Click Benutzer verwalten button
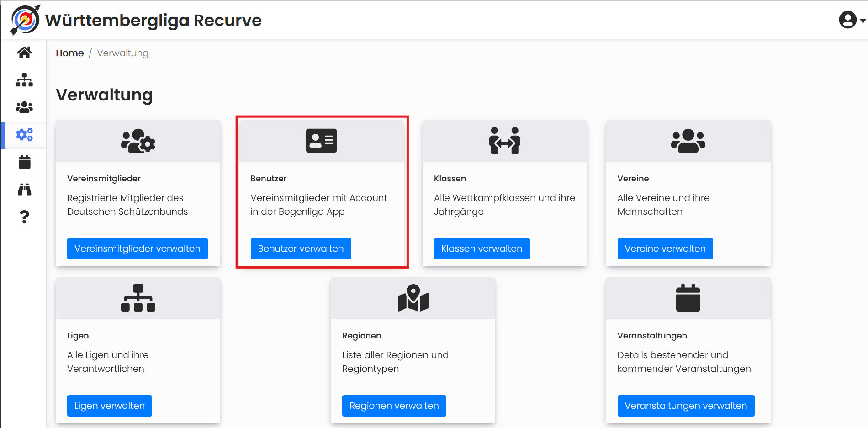Screen dimensions: 868x428 (301, 248)
